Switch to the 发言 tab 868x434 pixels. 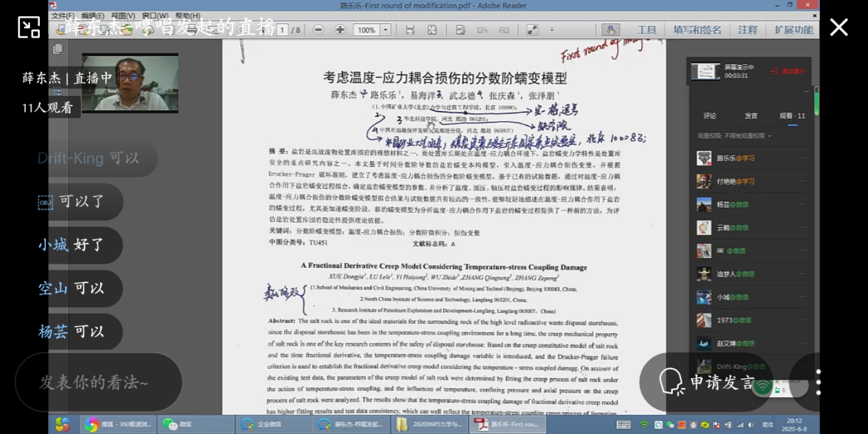coord(752,116)
